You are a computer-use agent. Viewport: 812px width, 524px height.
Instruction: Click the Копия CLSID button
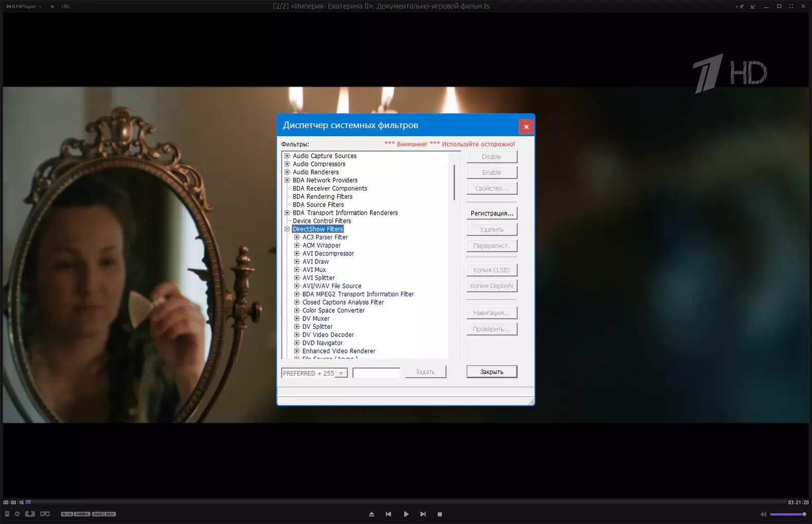click(x=492, y=270)
